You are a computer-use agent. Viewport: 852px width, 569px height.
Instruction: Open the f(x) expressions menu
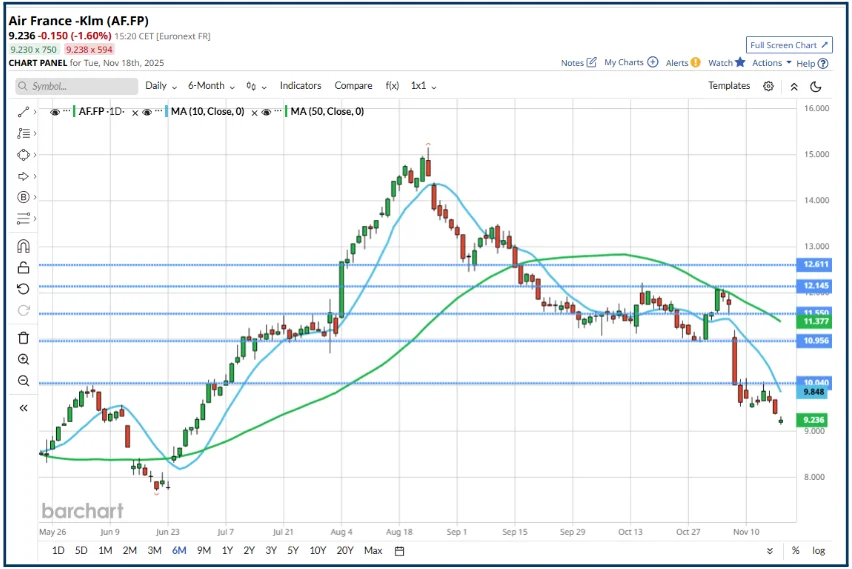[x=392, y=86]
